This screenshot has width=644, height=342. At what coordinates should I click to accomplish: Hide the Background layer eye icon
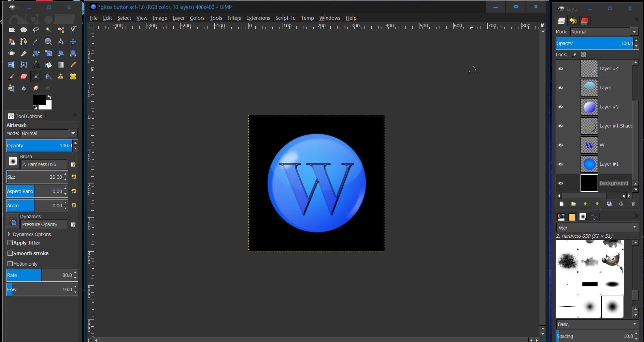pos(561,183)
